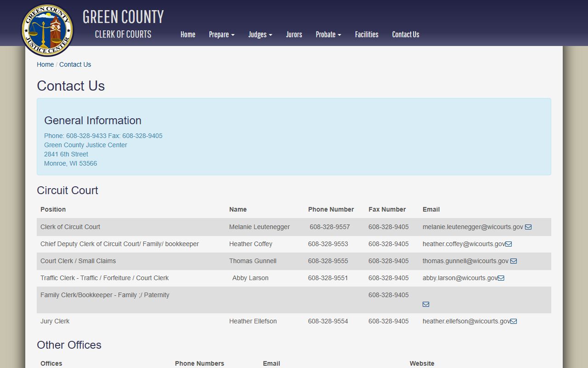588x368 pixels.
Task: Click the Website column header under Other Offices
Action: click(x=422, y=363)
